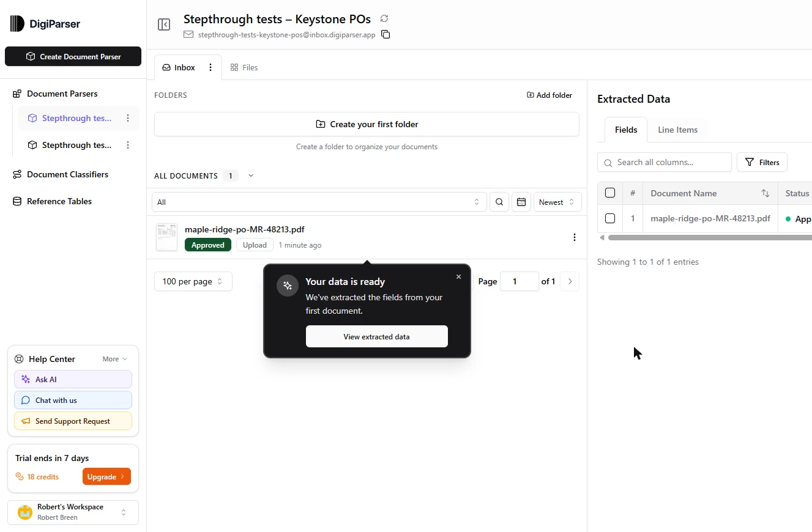Click Send Support Request

coord(73,421)
